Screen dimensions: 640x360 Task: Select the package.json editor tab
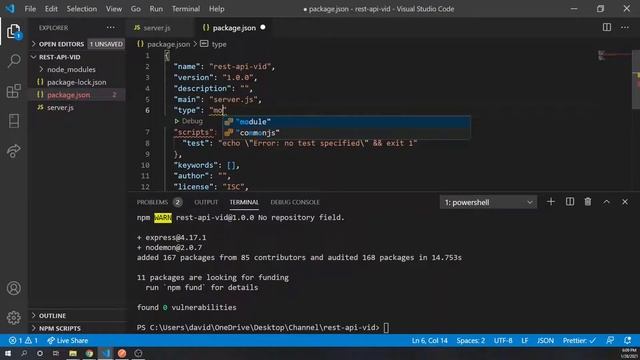pos(233,28)
